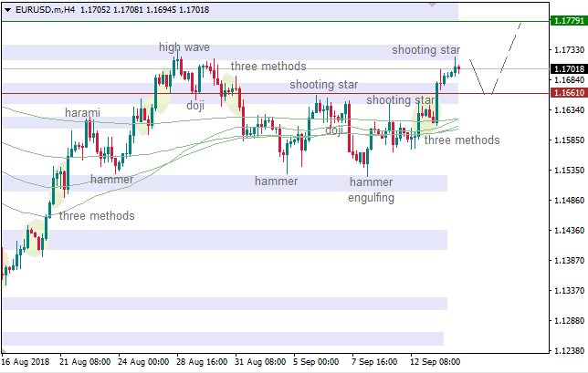
Task: Select the "hammer" label directly above "engulfing"
Action: coord(371,182)
